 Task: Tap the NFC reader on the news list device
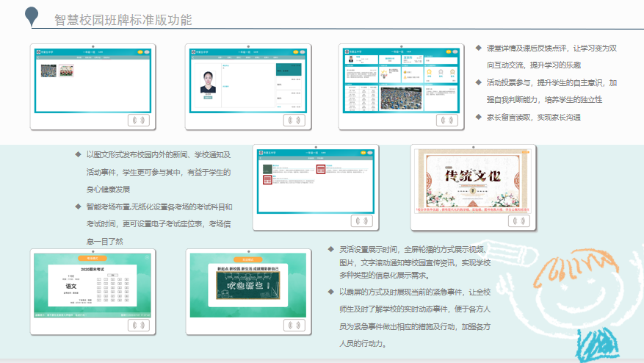(x=361, y=220)
